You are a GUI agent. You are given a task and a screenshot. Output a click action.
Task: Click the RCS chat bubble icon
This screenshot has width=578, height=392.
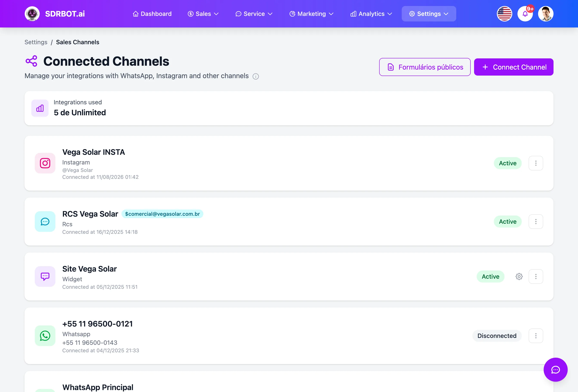pyautogui.click(x=45, y=222)
